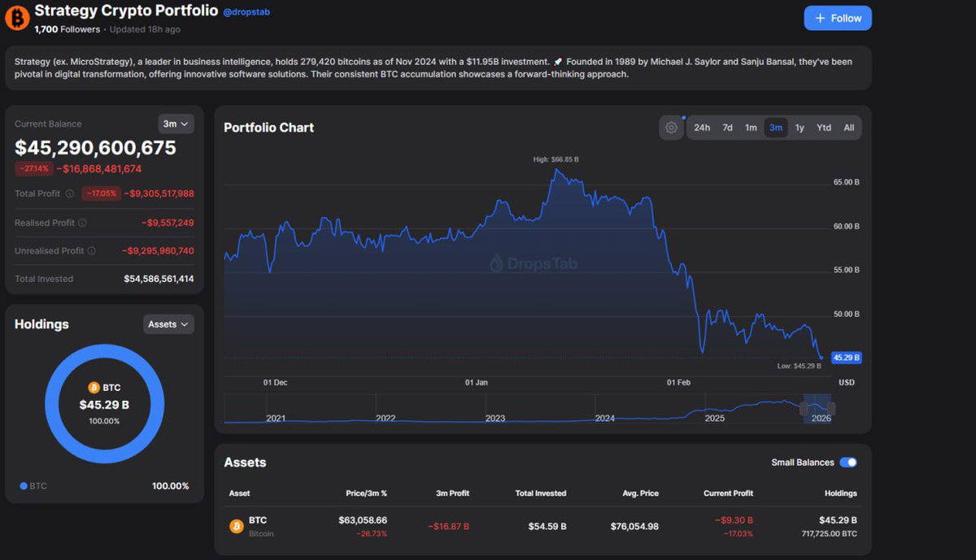
Task: Open chart settings gear icon
Action: point(671,128)
